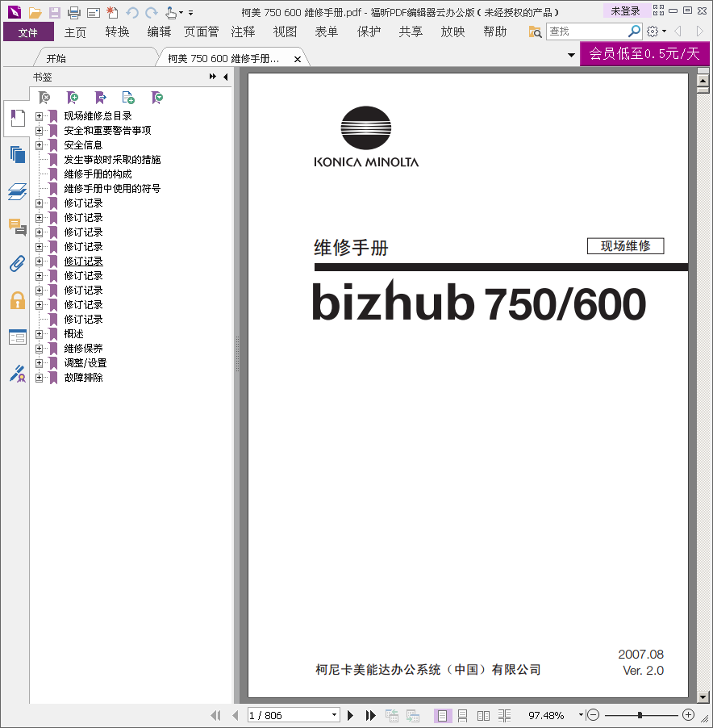Zoom out with the minus button
Viewport: 713px width, 728px height.
594,715
